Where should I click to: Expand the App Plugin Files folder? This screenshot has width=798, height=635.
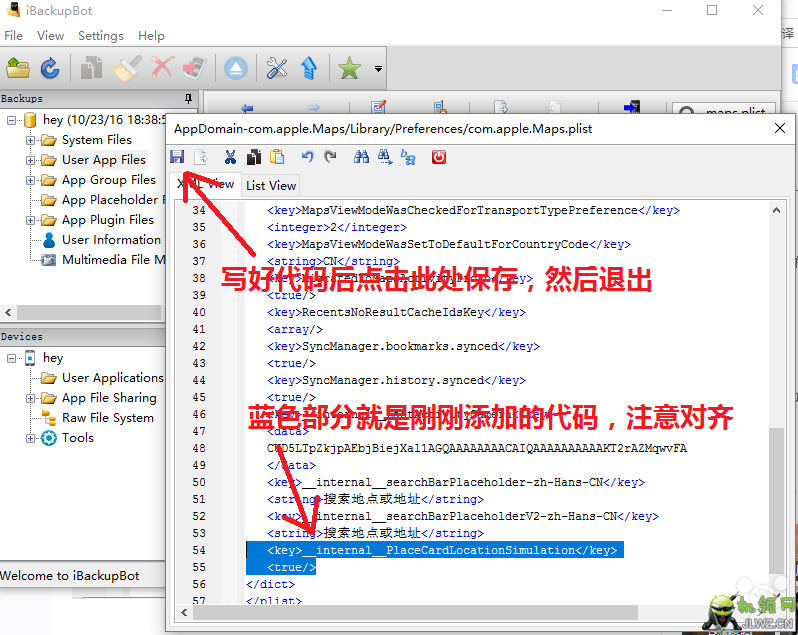(x=31, y=220)
